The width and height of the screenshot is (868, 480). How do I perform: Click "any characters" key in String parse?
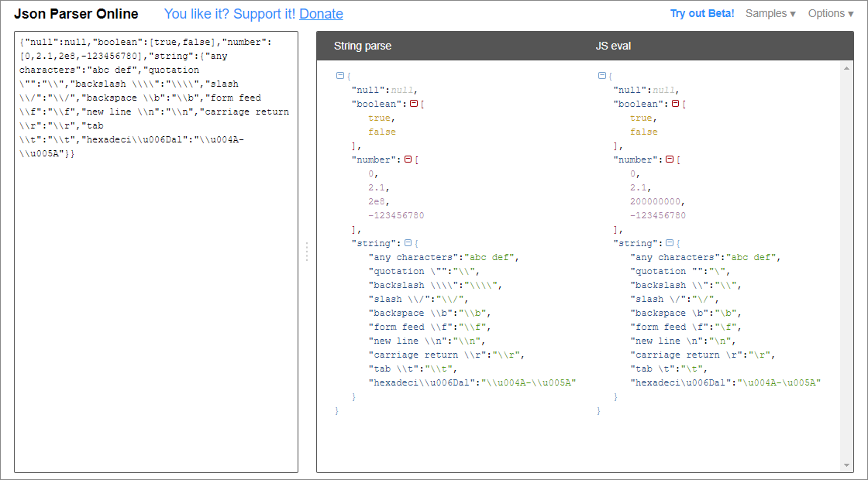tap(413, 257)
